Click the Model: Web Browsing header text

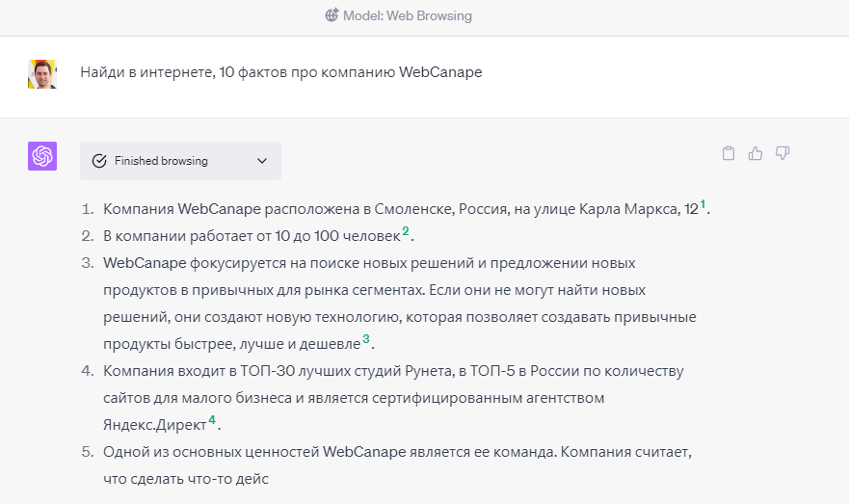tap(408, 15)
